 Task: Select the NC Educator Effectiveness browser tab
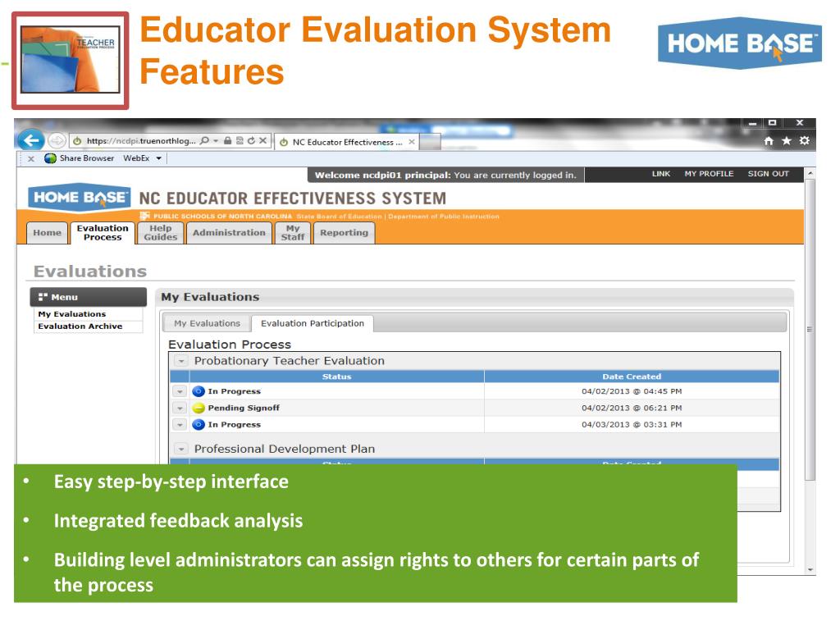coord(347,142)
